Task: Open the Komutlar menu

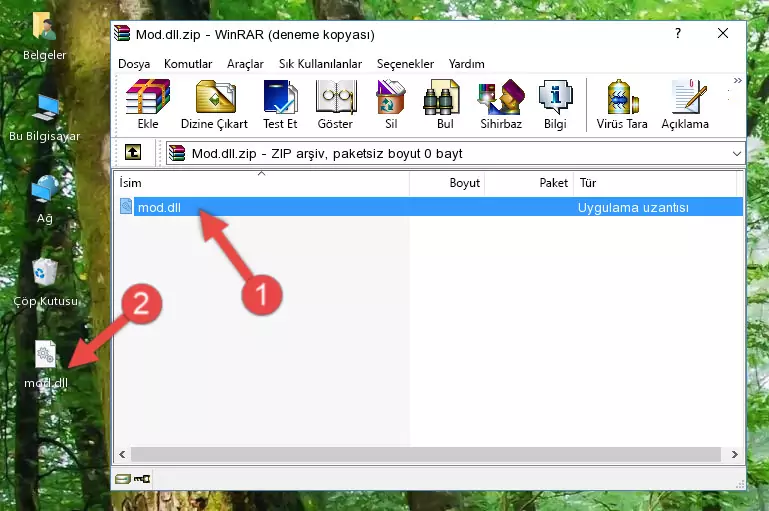Action: (188, 64)
